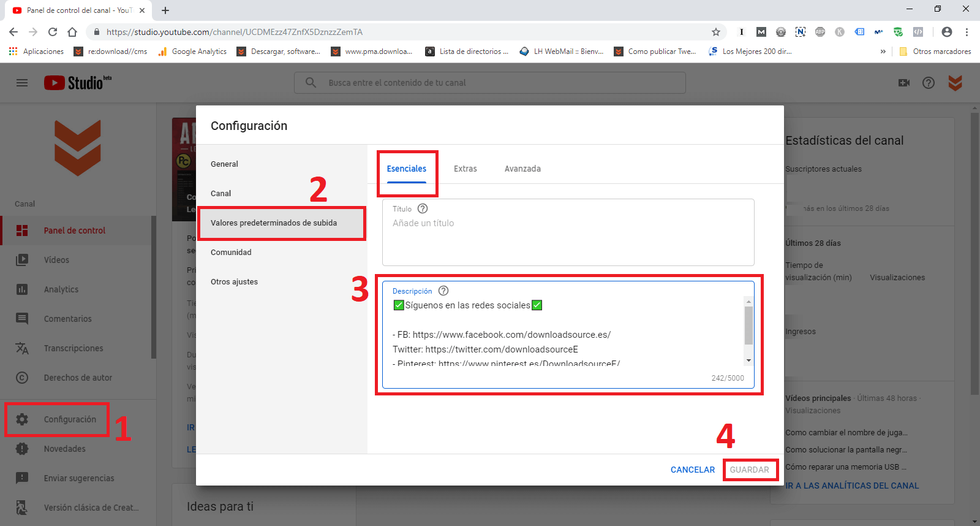Expand the hidden bookmarks chevron
This screenshot has height=526, width=980.
(x=883, y=51)
